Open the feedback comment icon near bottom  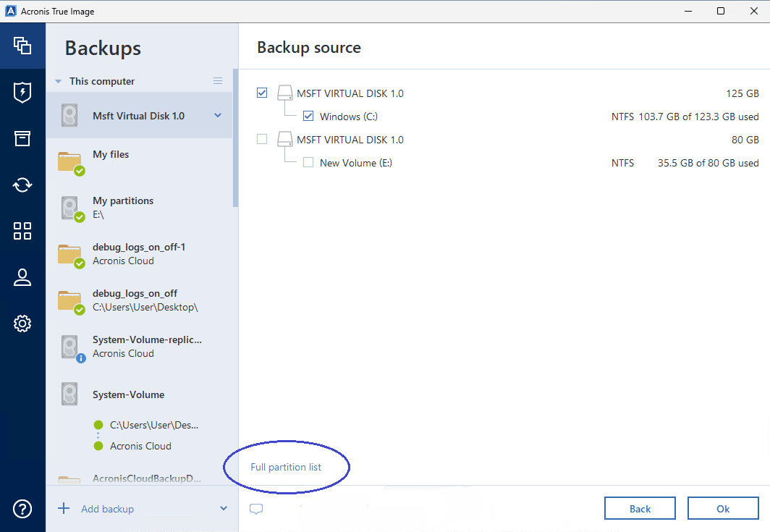click(256, 510)
